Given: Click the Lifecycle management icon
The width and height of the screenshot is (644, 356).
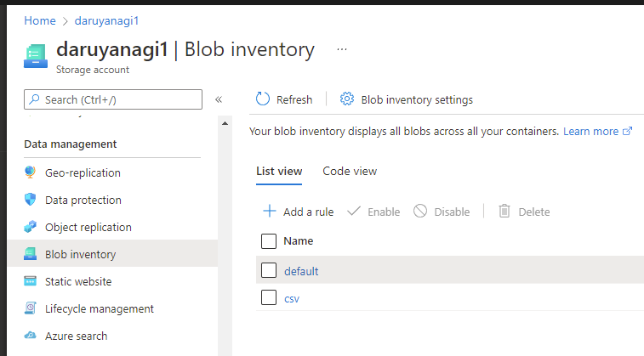Looking at the screenshot, I should tap(30, 308).
